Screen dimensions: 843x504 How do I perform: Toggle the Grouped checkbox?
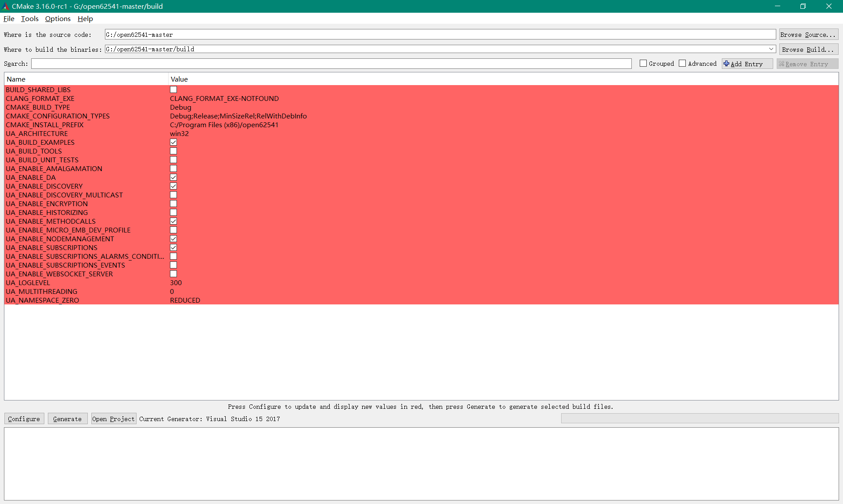(x=643, y=64)
